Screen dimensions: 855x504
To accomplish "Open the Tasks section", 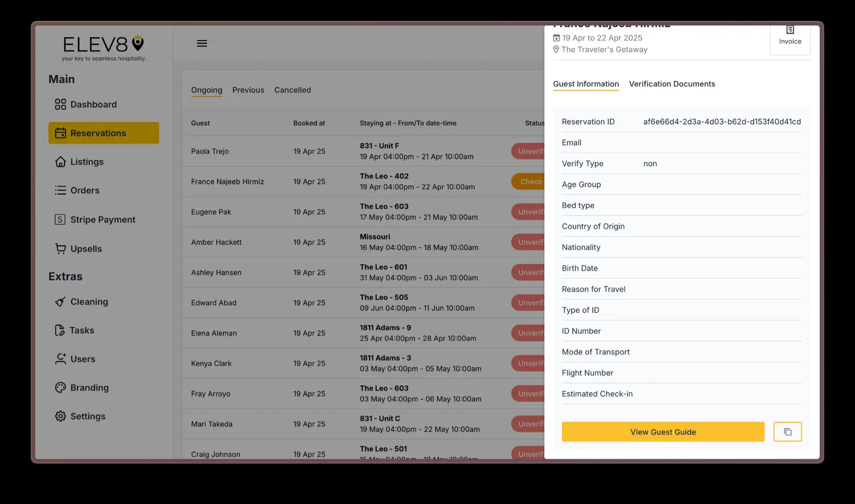I will [81, 330].
